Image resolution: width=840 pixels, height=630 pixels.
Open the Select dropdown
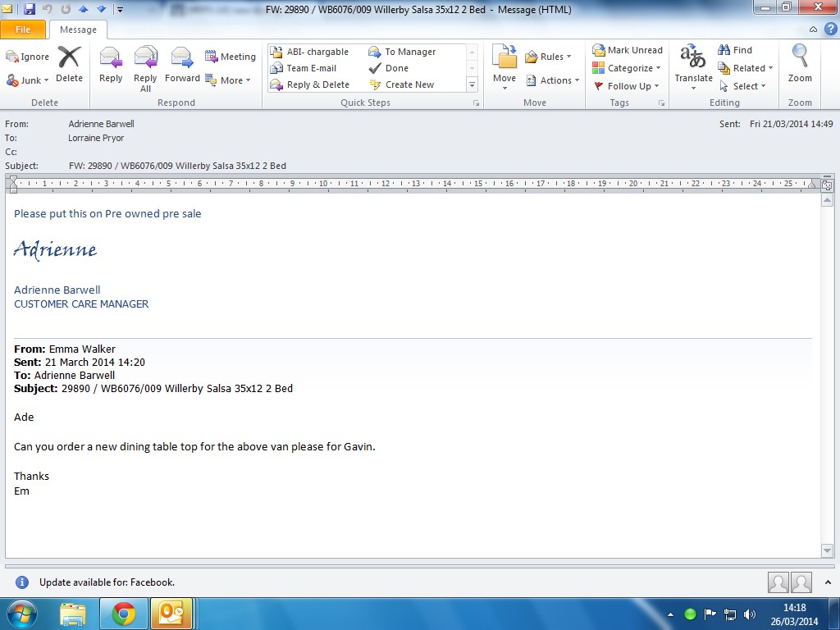742,85
